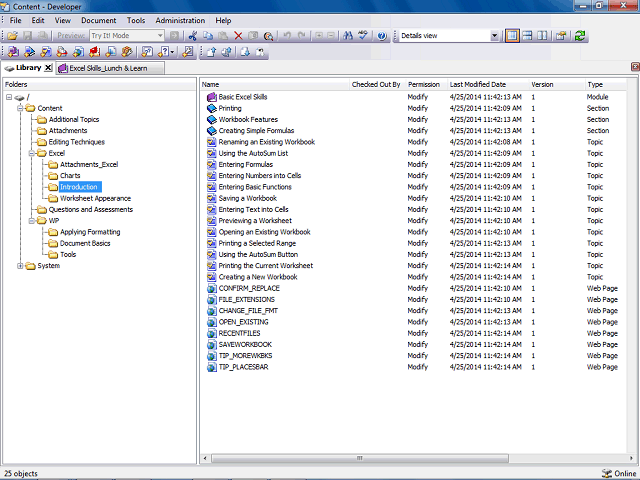Viewport: 640px width, 480px height.
Task: Toggle the vertical split layout button
Action: point(542,36)
